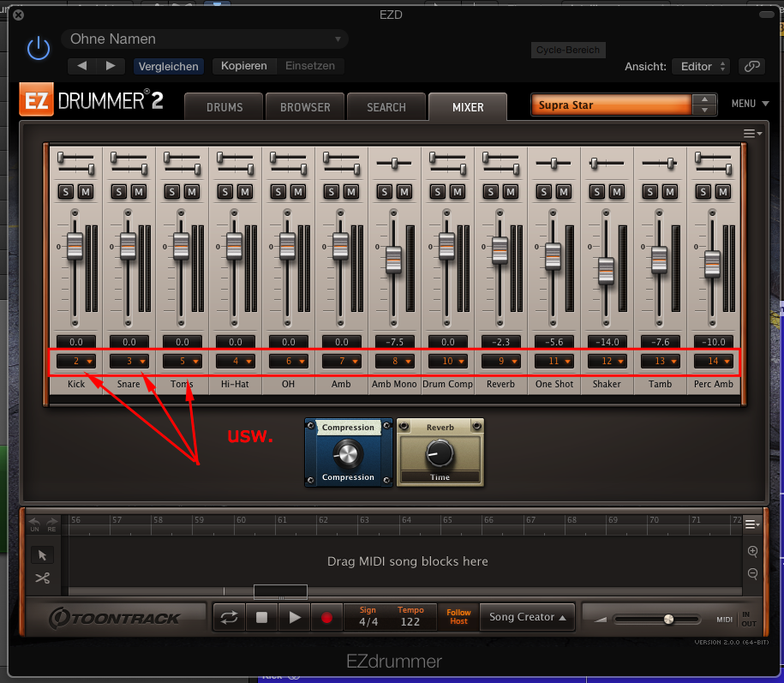Open the Amb Mono output dropdown

point(394,361)
